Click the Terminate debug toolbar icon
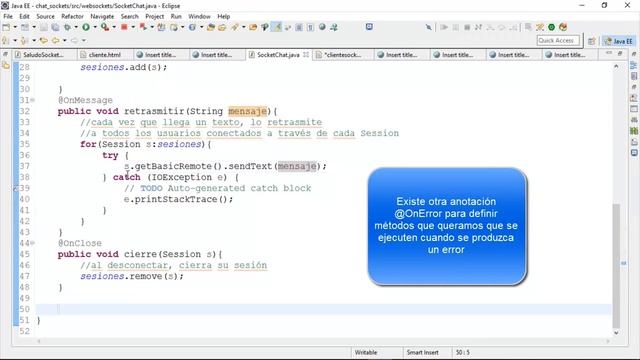The height and width of the screenshot is (360, 640). pyautogui.click(x=467, y=27)
